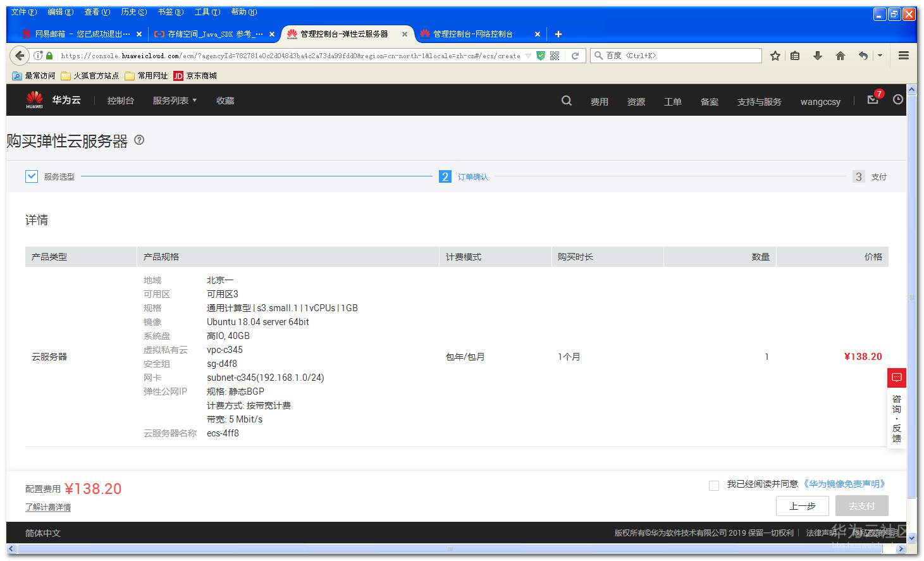Screen dimensions: 924x561
Task: Expand dropdown arrow beside the undo icon
Action: (x=880, y=56)
